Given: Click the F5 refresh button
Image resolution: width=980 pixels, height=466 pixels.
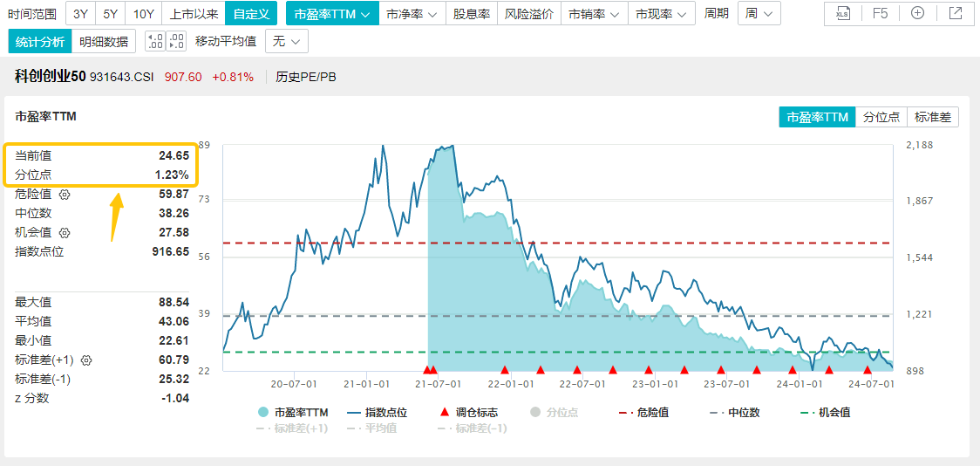Looking at the screenshot, I should click(880, 13).
